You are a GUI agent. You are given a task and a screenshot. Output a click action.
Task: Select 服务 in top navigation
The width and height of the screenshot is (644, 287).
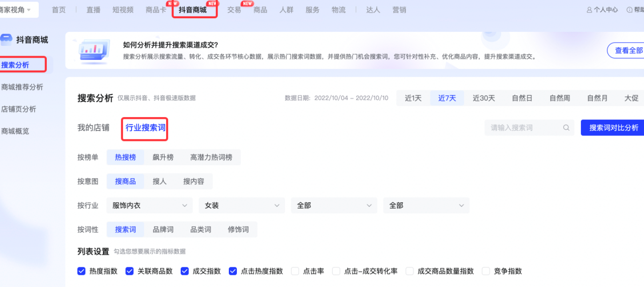[x=313, y=10]
